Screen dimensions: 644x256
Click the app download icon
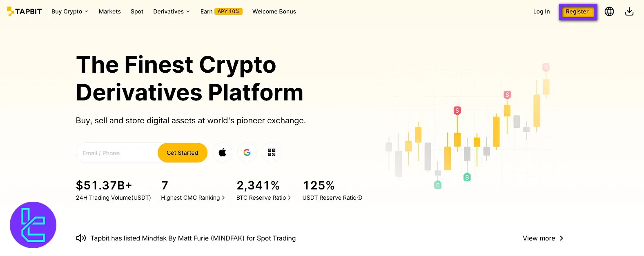coord(629,11)
